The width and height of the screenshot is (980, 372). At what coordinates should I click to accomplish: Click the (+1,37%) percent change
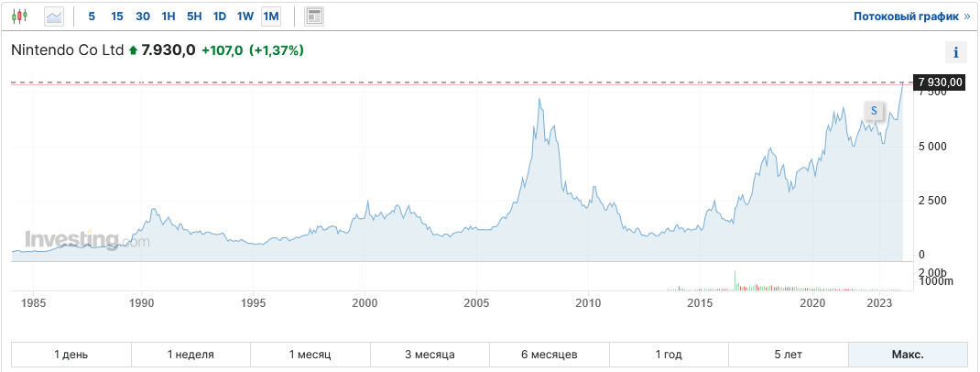(x=277, y=50)
